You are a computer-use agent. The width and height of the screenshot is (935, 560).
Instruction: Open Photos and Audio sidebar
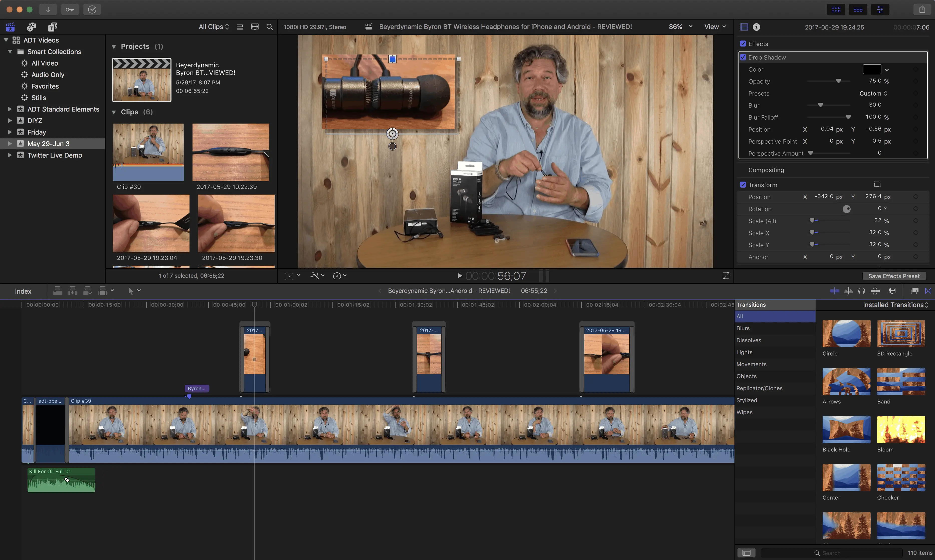[x=32, y=27]
